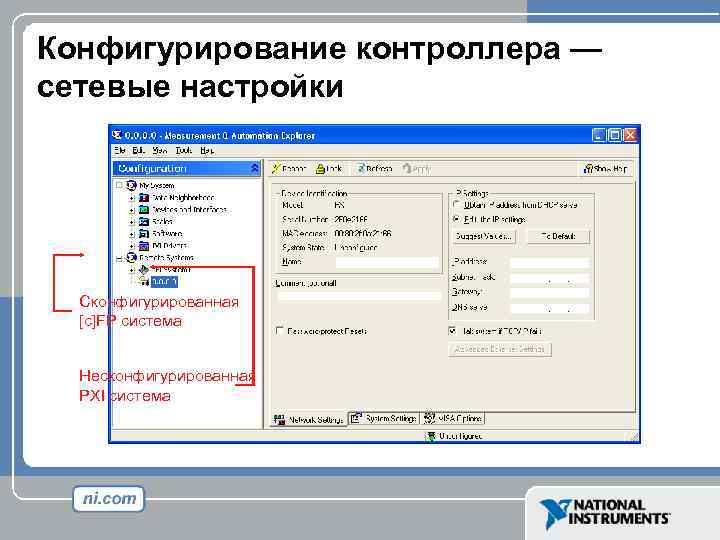Click in the Gateway field
The height and width of the screenshot is (540, 720).
tap(550, 292)
